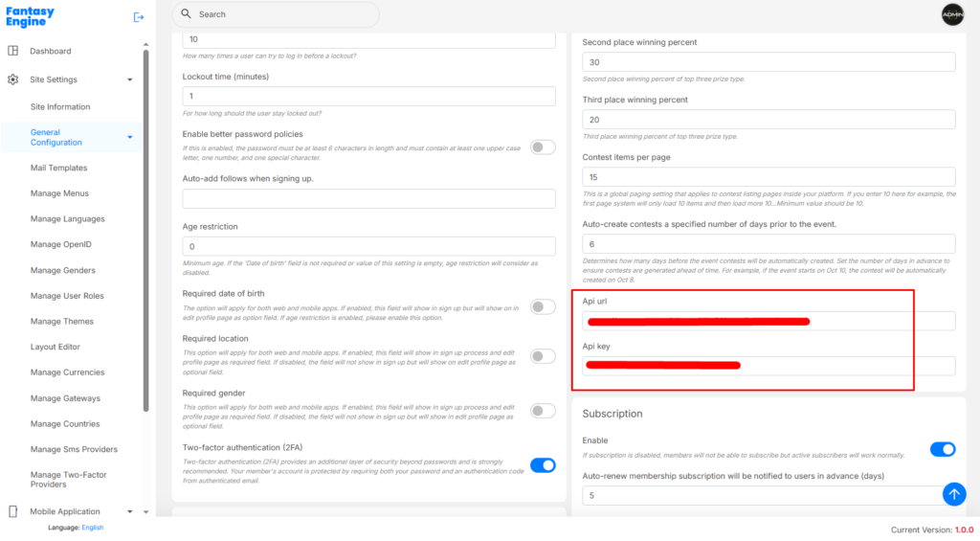Collapse the Site Settings menu arrow

[129, 79]
